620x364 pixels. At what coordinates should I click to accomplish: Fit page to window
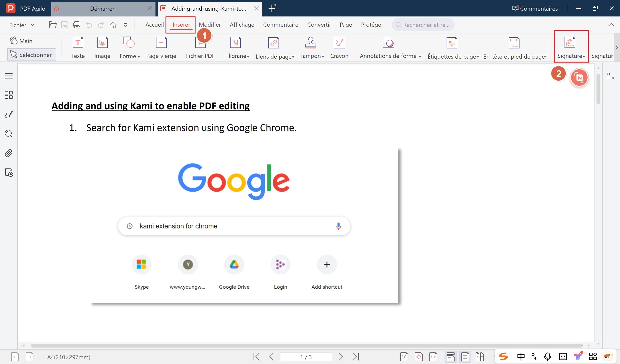419,357
